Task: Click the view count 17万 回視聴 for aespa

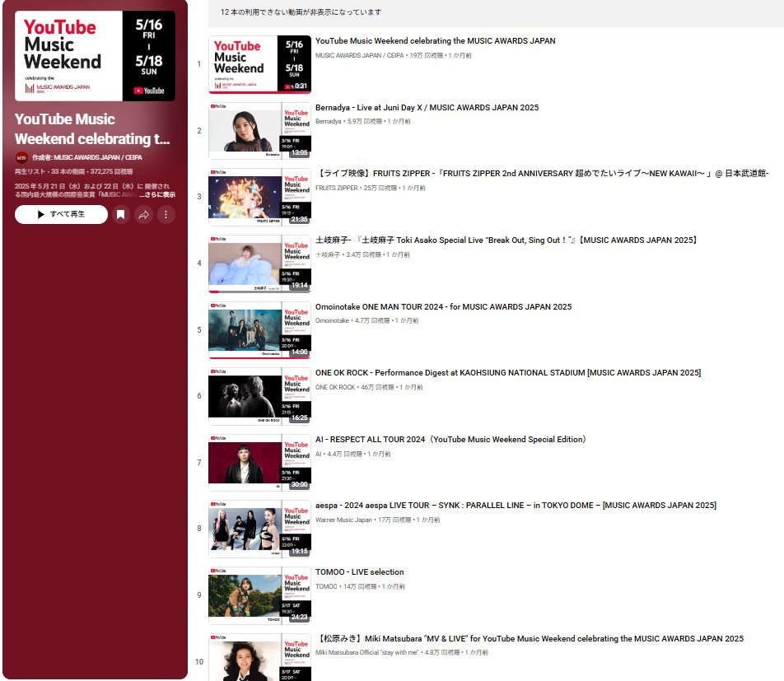Action: 394,520
